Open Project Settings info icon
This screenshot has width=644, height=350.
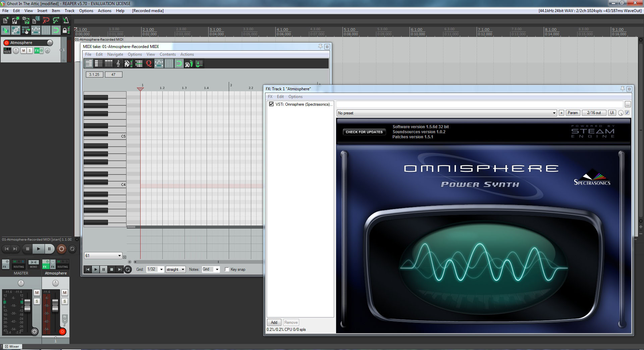pyautogui.click(x=36, y=20)
